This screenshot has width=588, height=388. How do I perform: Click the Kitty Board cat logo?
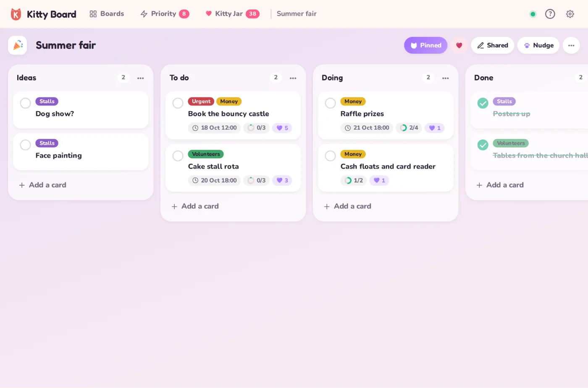click(16, 14)
